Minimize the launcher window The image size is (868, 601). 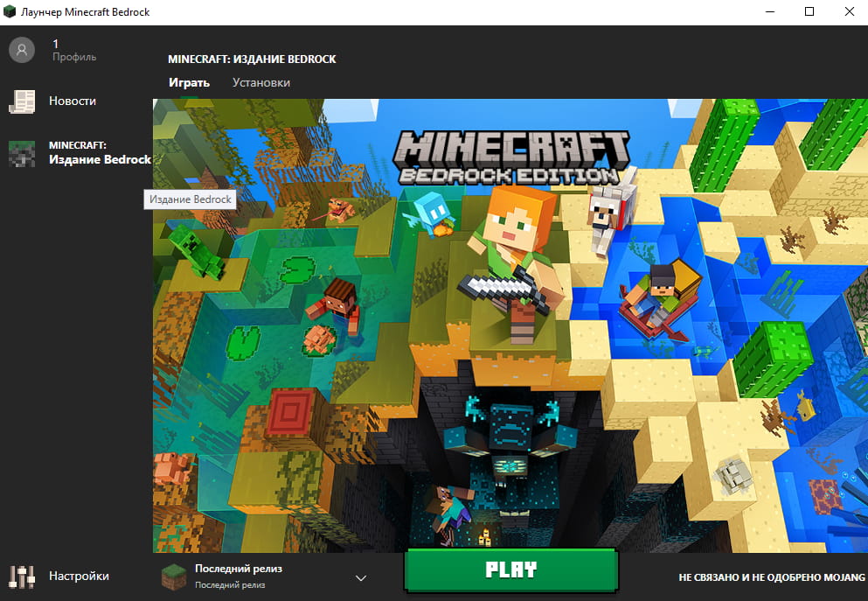pyautogui.click(x=769, y=11)
